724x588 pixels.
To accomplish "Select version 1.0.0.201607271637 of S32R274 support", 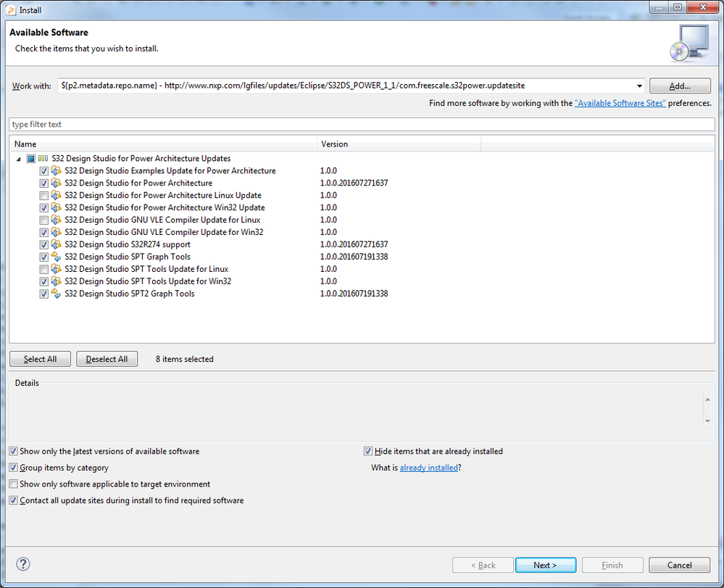I will pyautogui.click(x=354, y=244).
